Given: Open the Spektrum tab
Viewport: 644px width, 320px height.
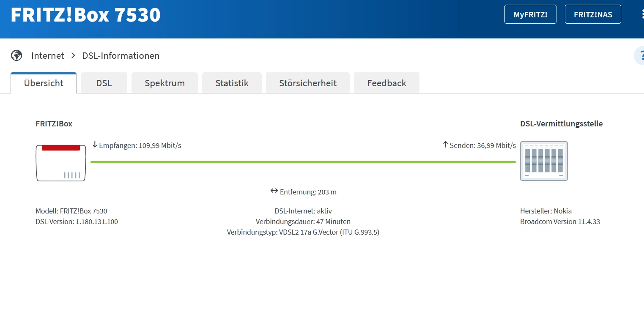Looking at the screenshot, I should click(165, 83).
